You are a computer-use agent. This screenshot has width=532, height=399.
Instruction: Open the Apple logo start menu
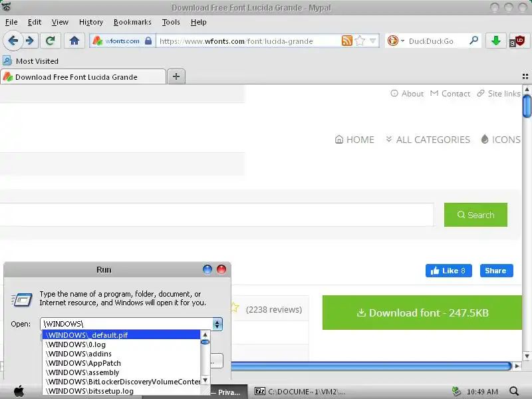19,391
